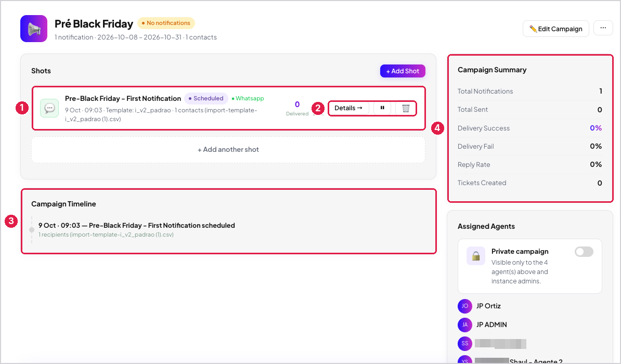This screenshot has height=364, width=621.
Task: Click the Pré Black Friday campaign title
Action: click(94, 24)
